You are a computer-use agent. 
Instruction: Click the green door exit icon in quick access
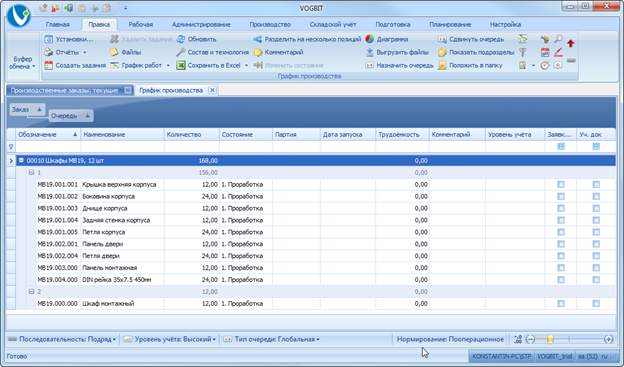coord(69,8)
